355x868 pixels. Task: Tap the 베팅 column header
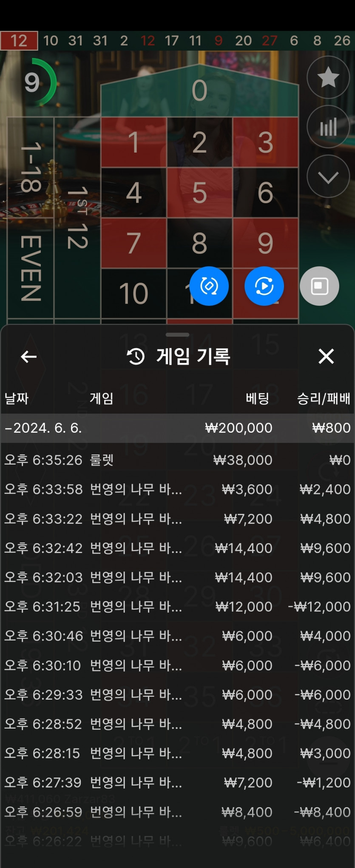point(257,398)
